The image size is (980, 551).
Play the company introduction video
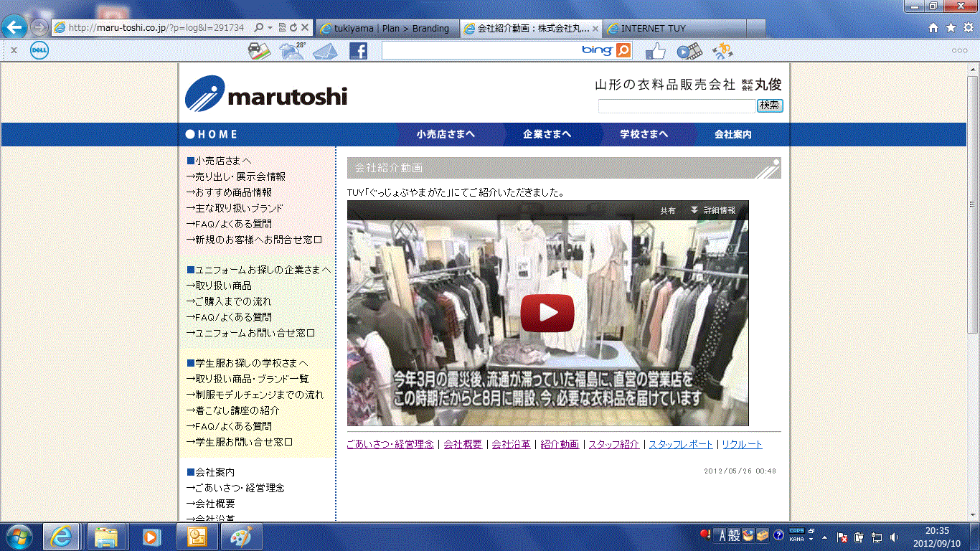(x=547, y=313)
